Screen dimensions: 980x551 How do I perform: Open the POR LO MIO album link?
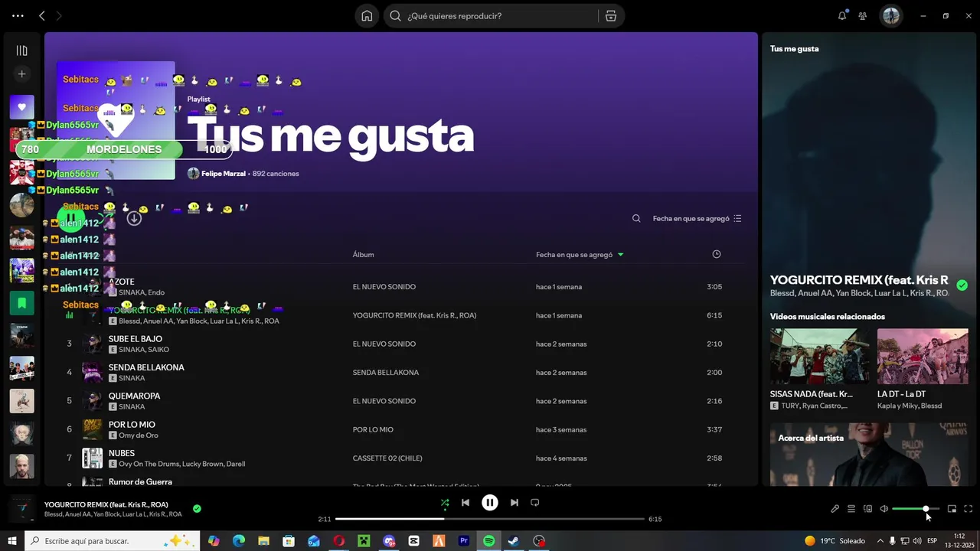click(373, 430)
